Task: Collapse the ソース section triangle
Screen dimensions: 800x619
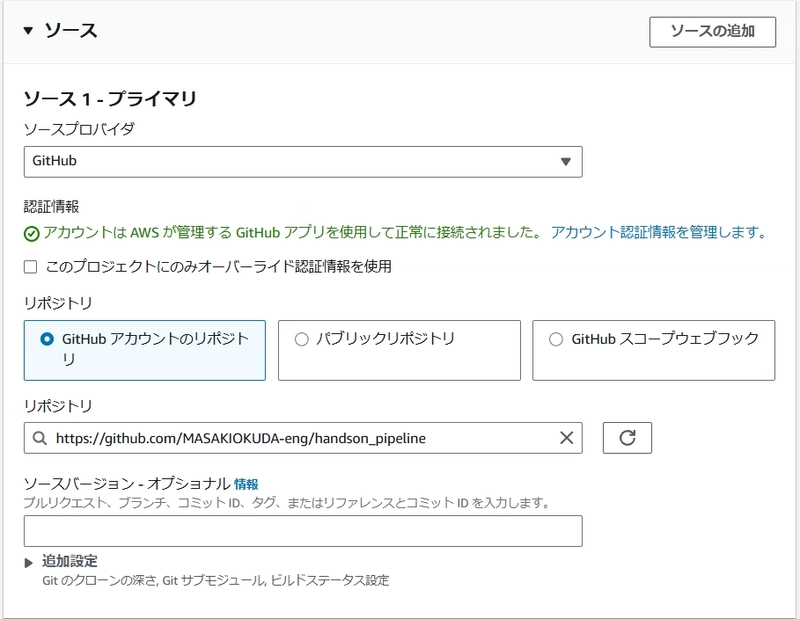Action: tap(29, 31)
